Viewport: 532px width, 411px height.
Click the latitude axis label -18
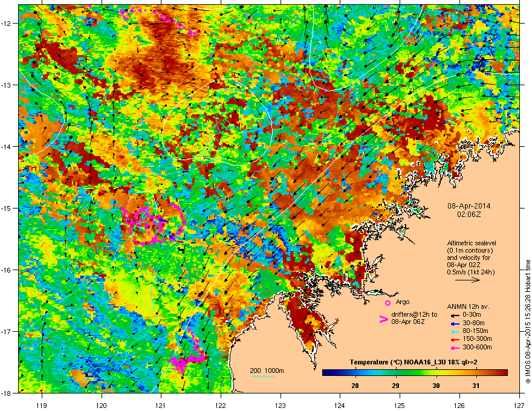click(7, 393)
